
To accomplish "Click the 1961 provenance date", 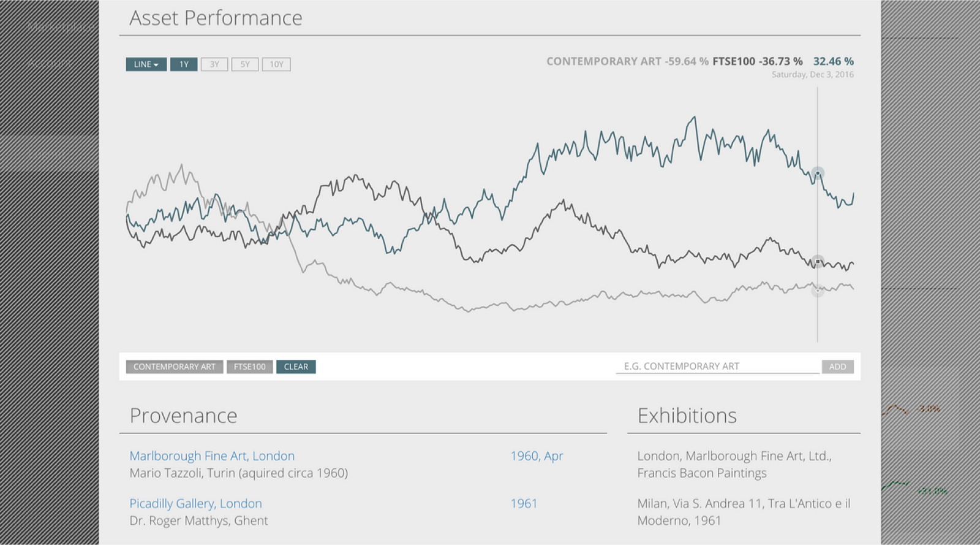I will (x=524, y=504).
